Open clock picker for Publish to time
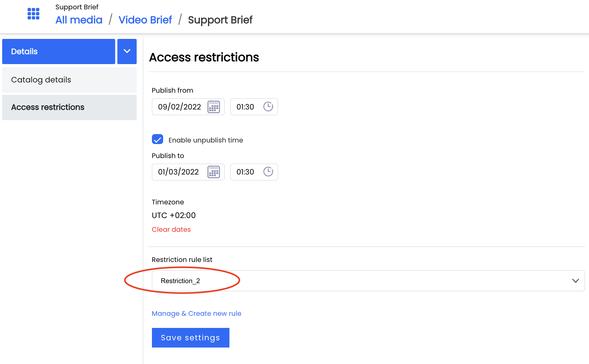Viewport: 589px width, 364px height. (x=268, y=172)
